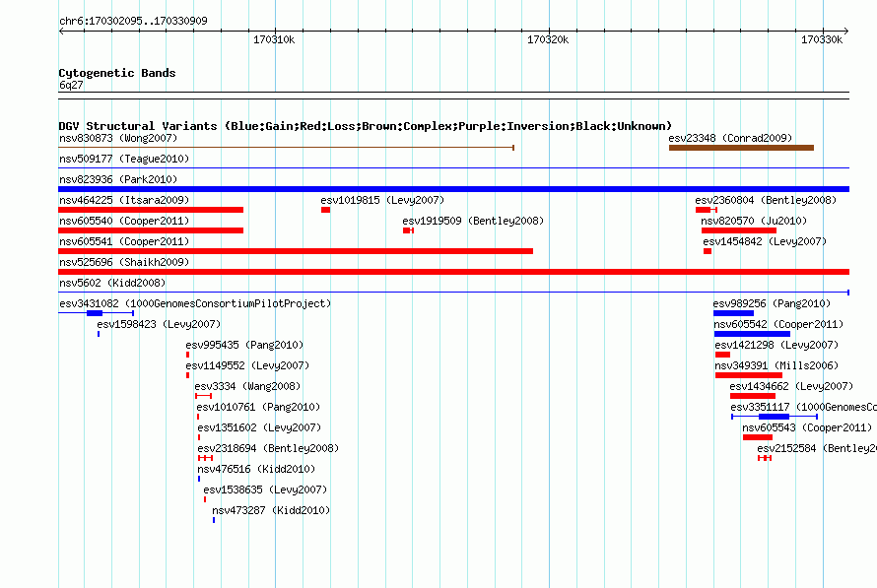Click the 170320k ruler tick label

(x=548, y=39)
